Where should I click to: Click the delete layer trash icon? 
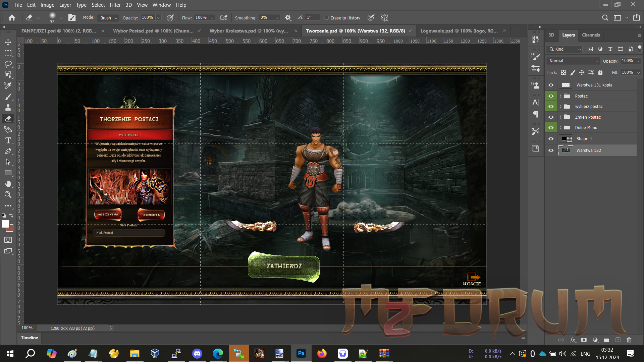point(629,340)
